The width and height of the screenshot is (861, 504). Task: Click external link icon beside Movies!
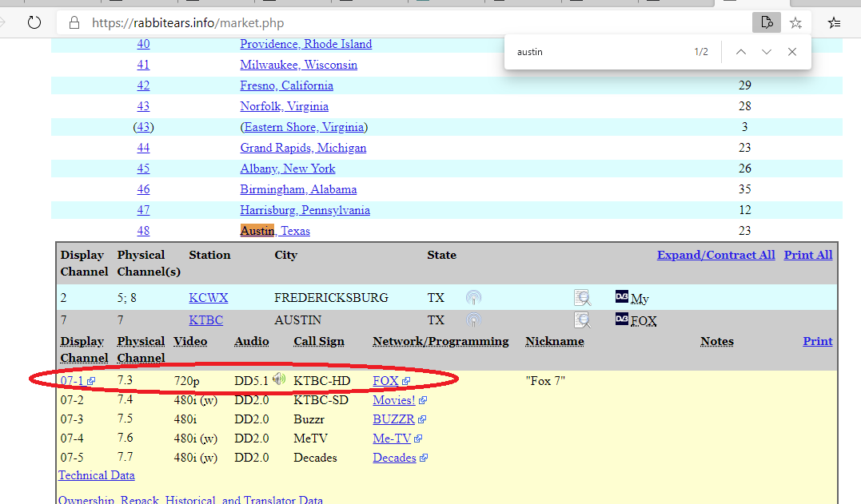423,400
